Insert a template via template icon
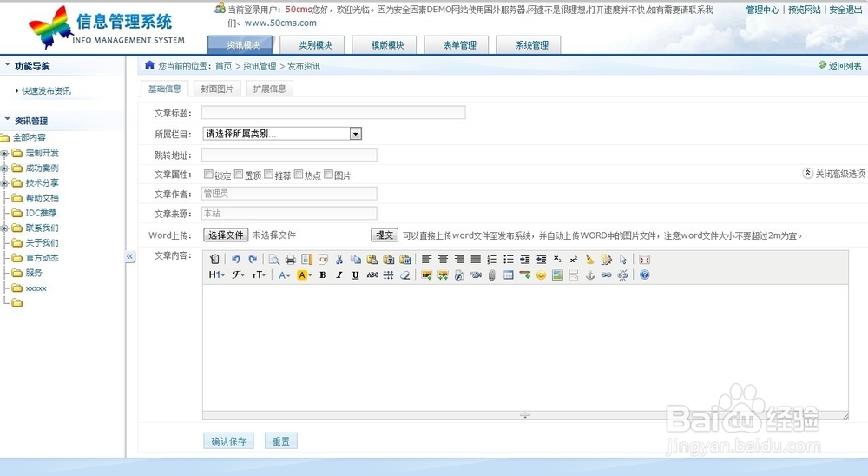Viewport: 868px width, 476px height. point(306,260)
